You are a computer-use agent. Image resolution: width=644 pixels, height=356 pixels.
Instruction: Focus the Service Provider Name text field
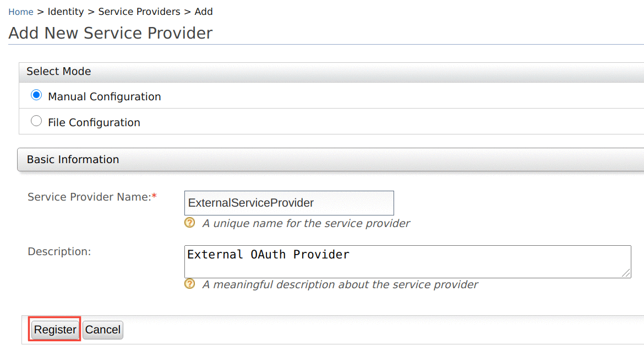tap(289, 203)
